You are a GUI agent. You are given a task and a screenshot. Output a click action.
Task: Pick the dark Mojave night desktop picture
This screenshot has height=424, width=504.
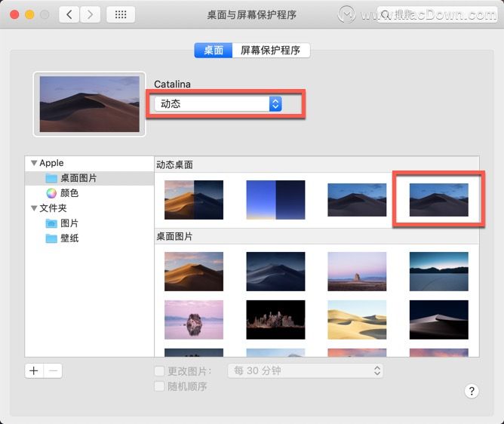tap(275, 272)
